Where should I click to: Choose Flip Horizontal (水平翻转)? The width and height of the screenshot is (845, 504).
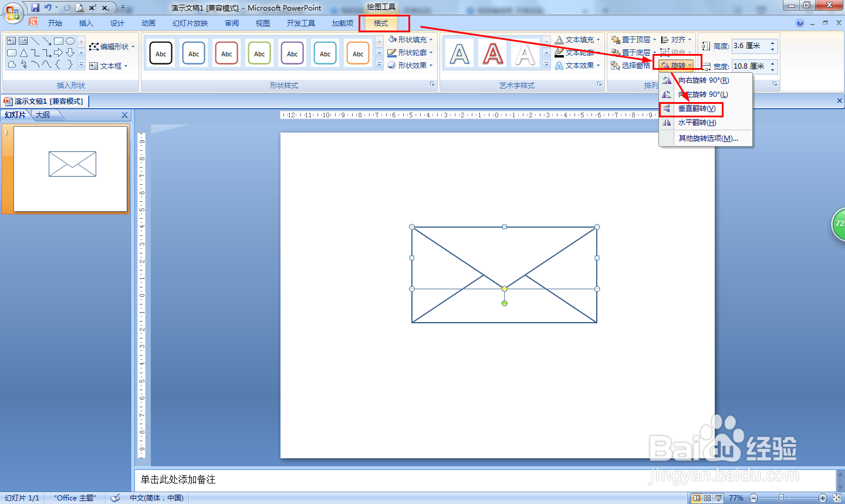point(706,123)
